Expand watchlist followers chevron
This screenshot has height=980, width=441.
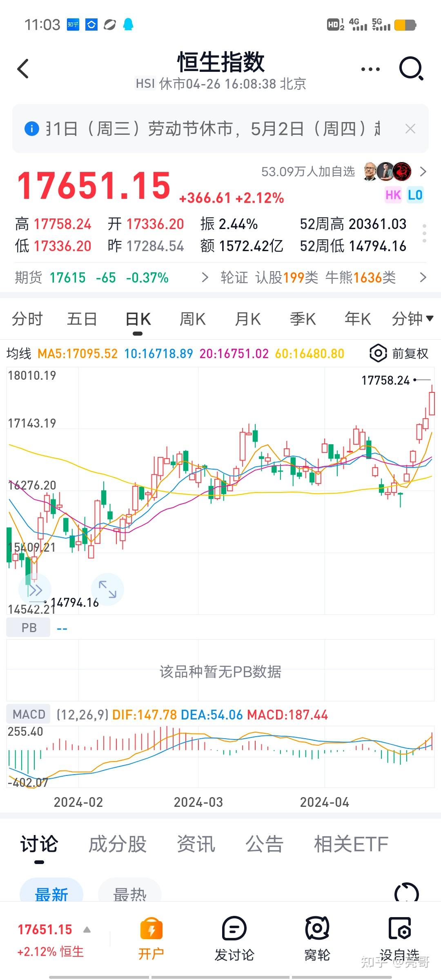tap(423, 171)
